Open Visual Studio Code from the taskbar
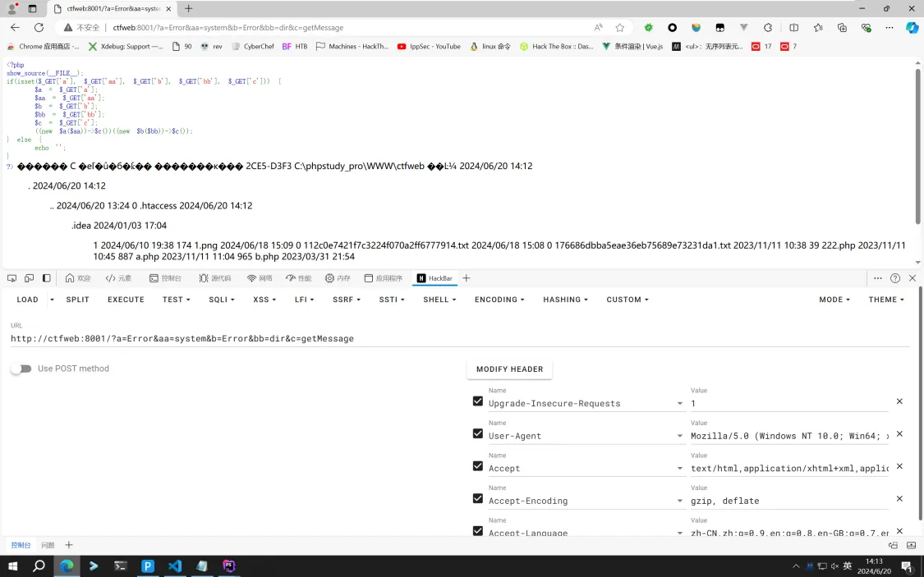This screenshot has width=924, height=577. [175, 566]
